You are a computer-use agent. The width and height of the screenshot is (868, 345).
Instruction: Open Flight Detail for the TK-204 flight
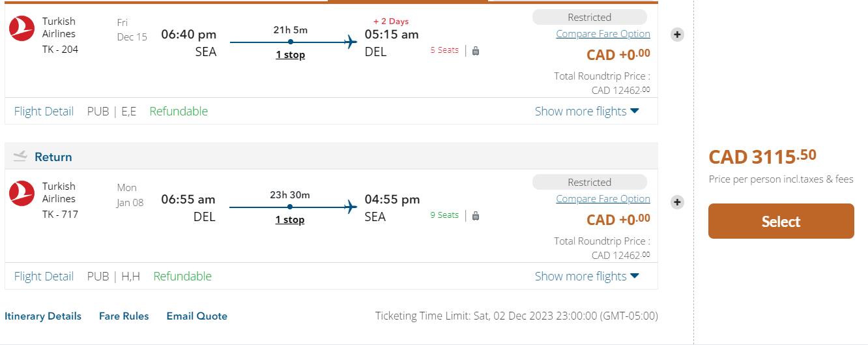click(x=44, y=112)
